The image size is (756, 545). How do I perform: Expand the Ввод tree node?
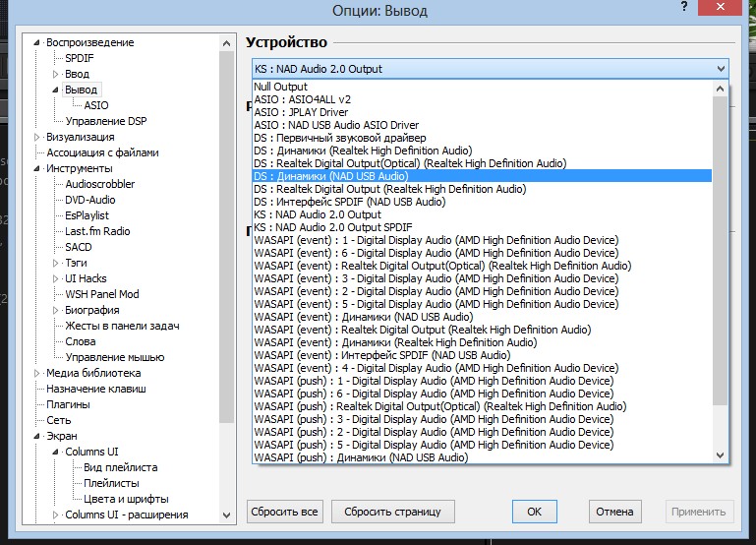pyautogui.click(x=55, y=75)
